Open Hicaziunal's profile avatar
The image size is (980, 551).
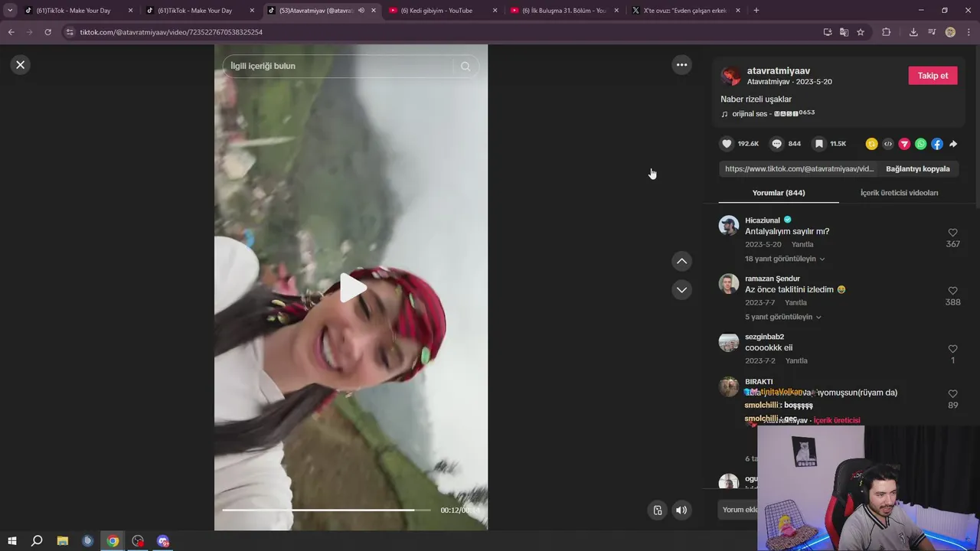[728, 226]
